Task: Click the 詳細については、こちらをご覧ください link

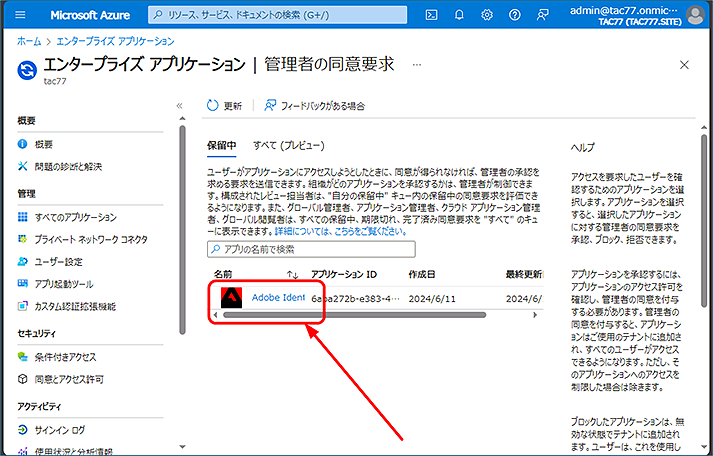Action: 341,231
